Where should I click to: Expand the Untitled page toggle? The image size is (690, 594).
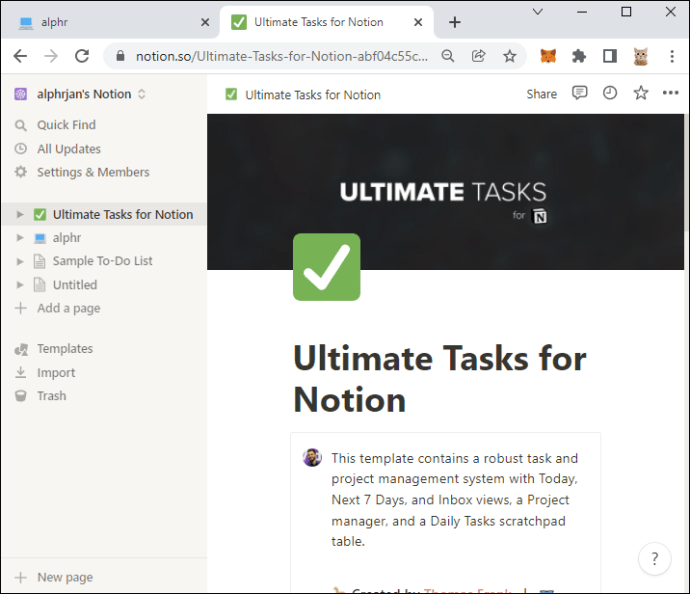coord(20,285)
